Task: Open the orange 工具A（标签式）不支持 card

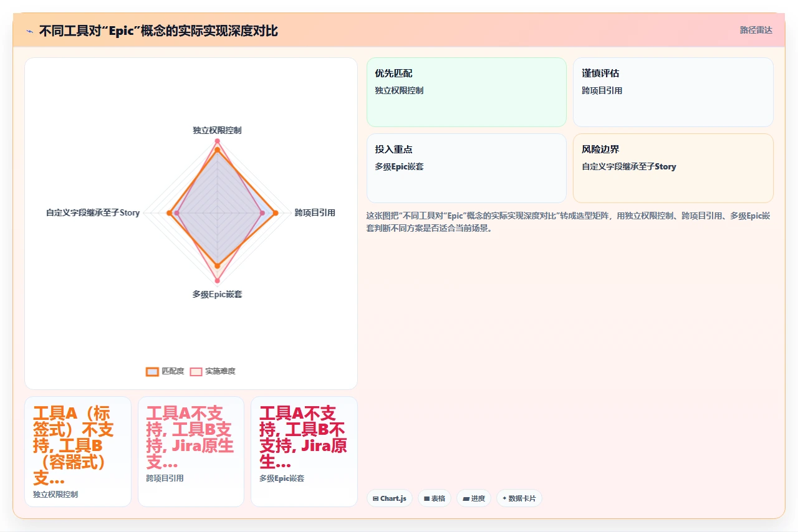Action: pyautogui.click(x=78, y=452)
